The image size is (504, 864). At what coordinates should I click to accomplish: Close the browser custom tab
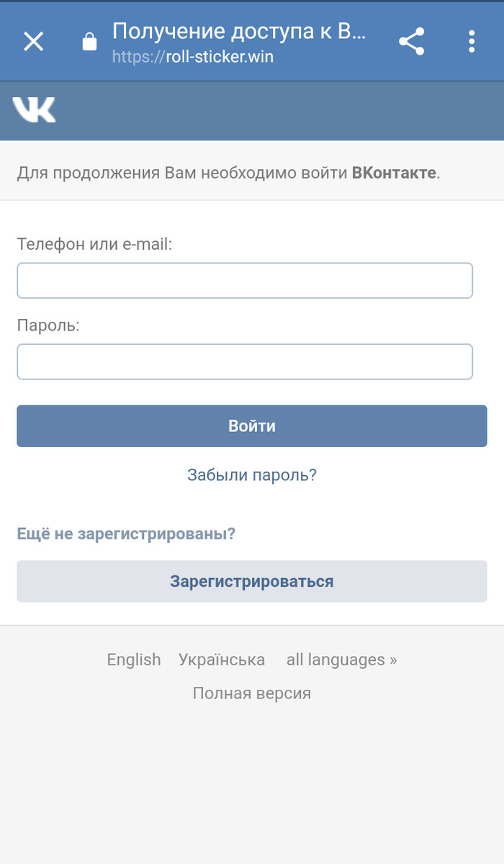[x=34, y=42]
